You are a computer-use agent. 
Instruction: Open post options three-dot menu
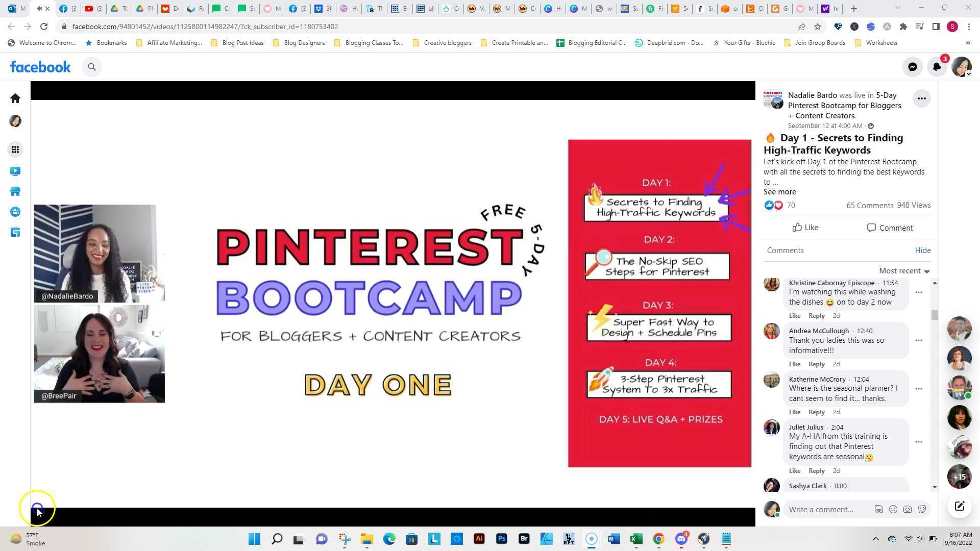click(921, 98)
